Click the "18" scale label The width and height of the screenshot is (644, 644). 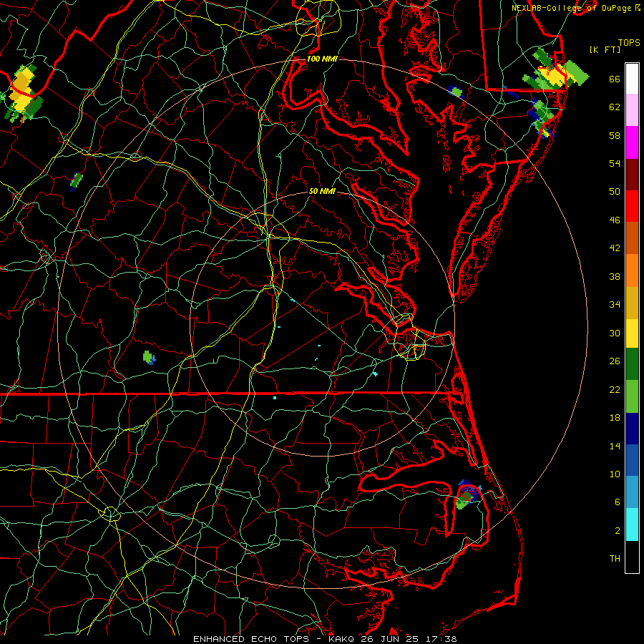point(615,418)
